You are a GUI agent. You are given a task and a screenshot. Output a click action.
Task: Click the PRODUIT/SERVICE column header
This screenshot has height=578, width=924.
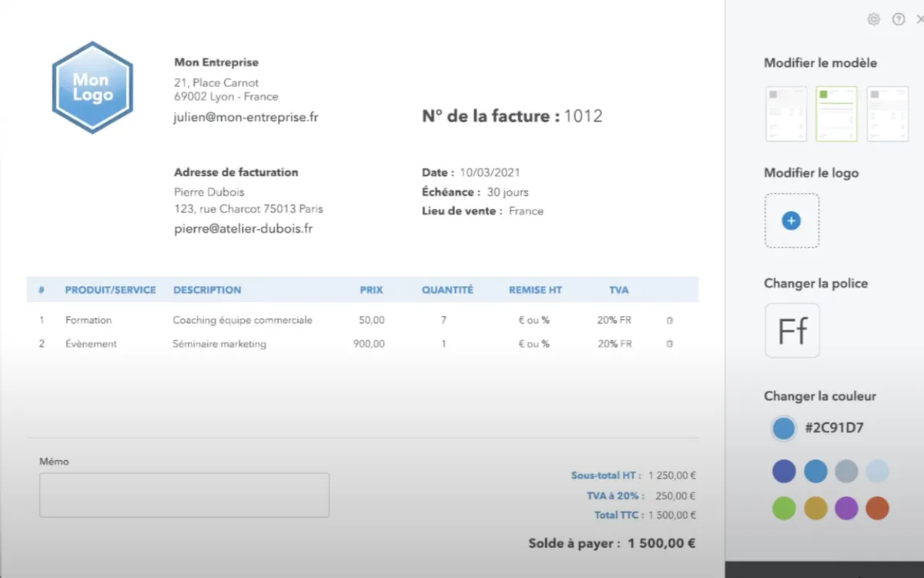pyautogui.click(x=110, y=290)
